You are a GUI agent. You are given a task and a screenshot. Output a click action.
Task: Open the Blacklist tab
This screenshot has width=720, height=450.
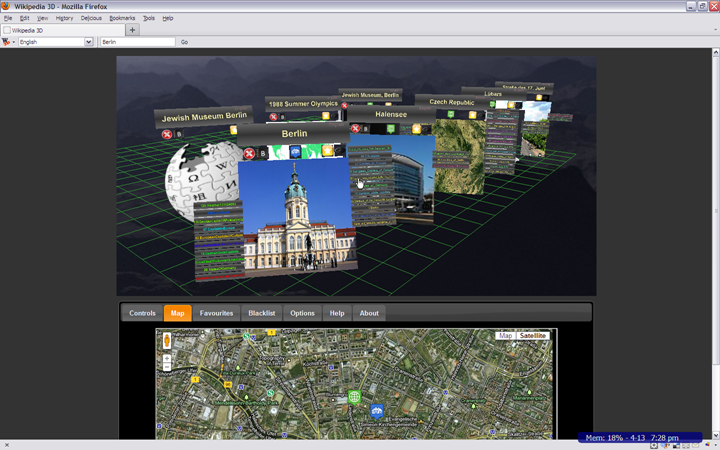coord(262,313)
